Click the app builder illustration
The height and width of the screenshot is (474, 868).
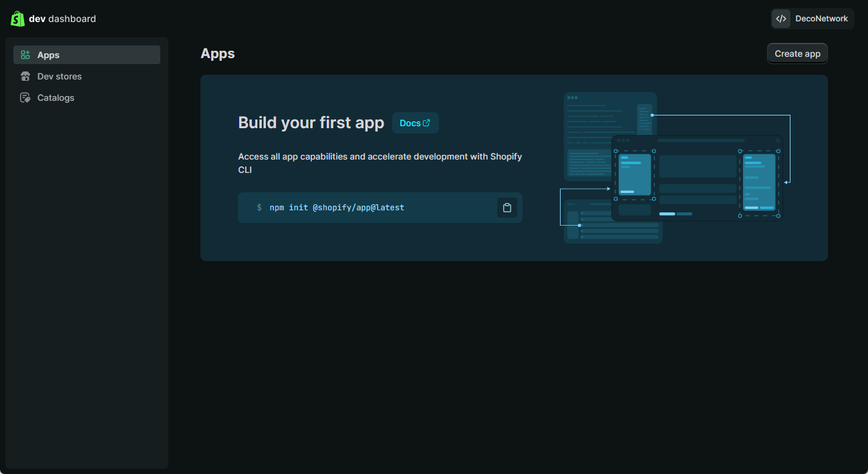tap(675, 168)
